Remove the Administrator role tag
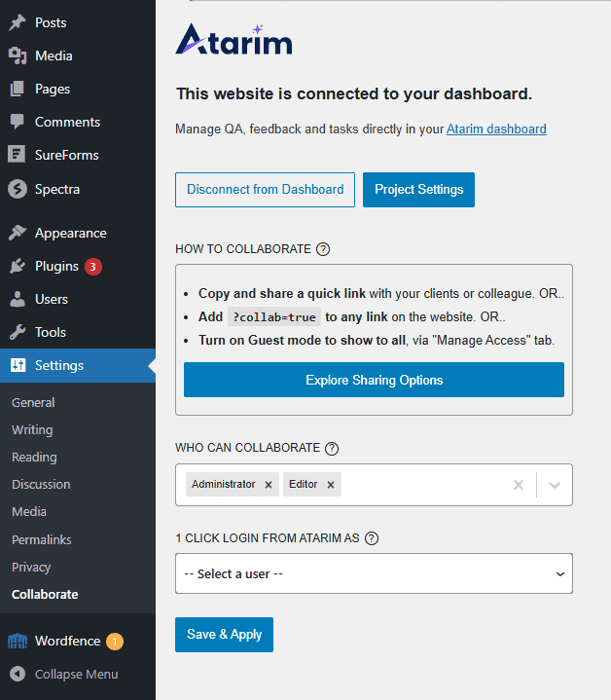The image size is (611, 700). point(269,485)
